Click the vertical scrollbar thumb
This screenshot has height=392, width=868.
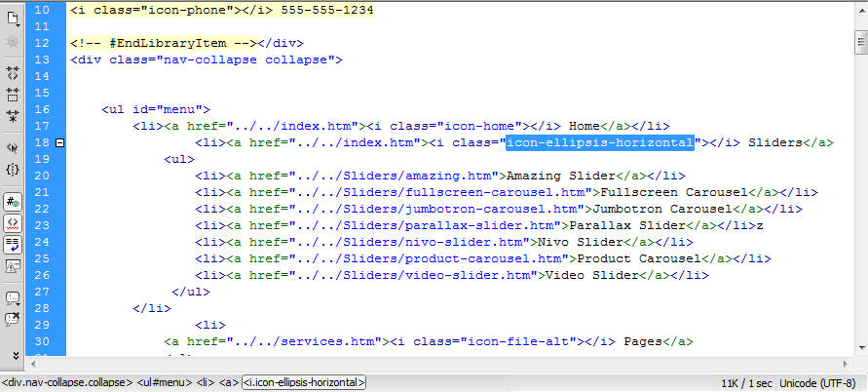[861, 42]
